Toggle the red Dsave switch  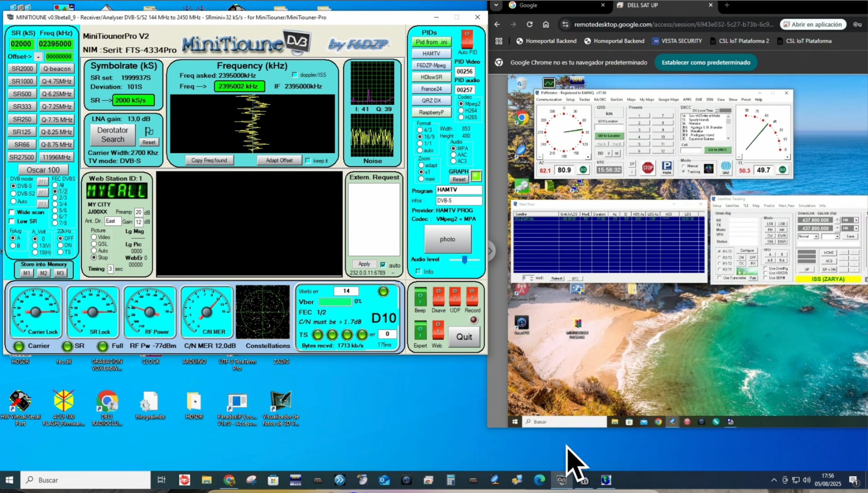coord(438,297)
